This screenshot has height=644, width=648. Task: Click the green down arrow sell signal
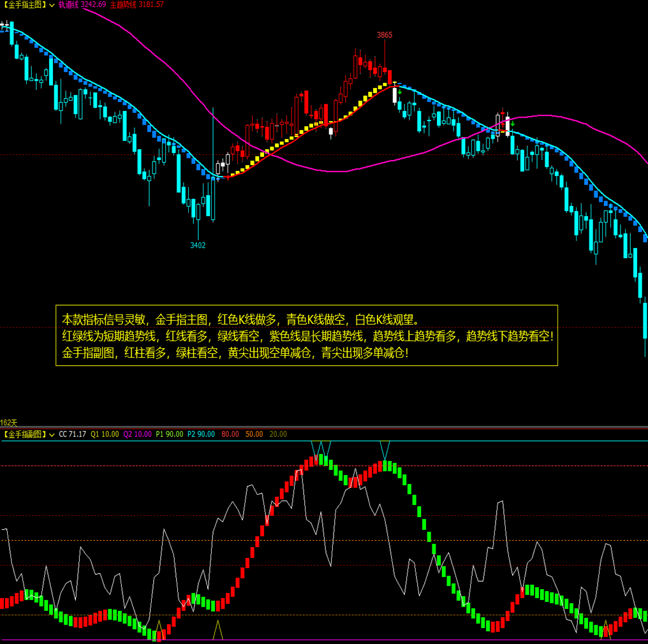coord(513,122)
